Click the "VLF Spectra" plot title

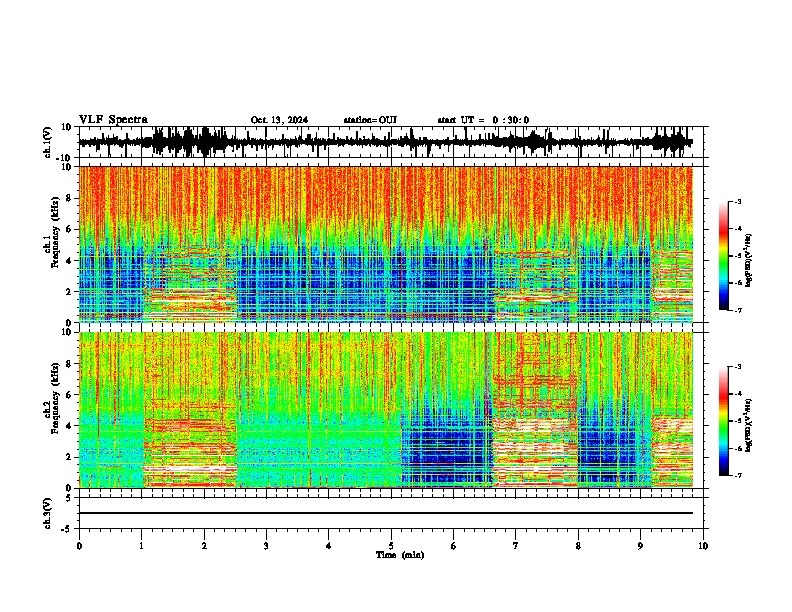113,120
